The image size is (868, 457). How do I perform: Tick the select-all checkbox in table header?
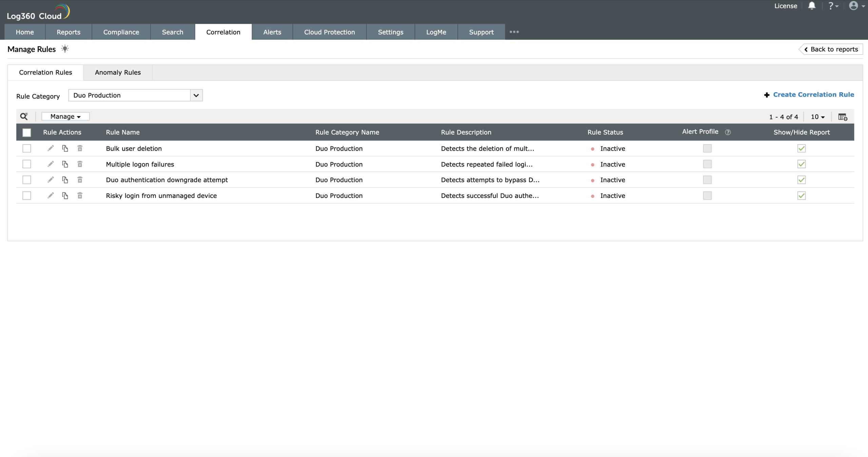pos(26,133)
